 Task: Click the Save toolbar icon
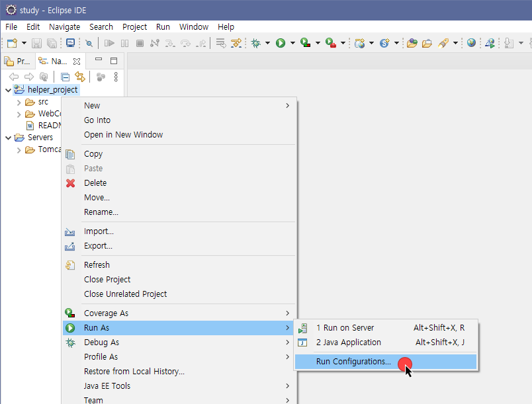(36, 43)
